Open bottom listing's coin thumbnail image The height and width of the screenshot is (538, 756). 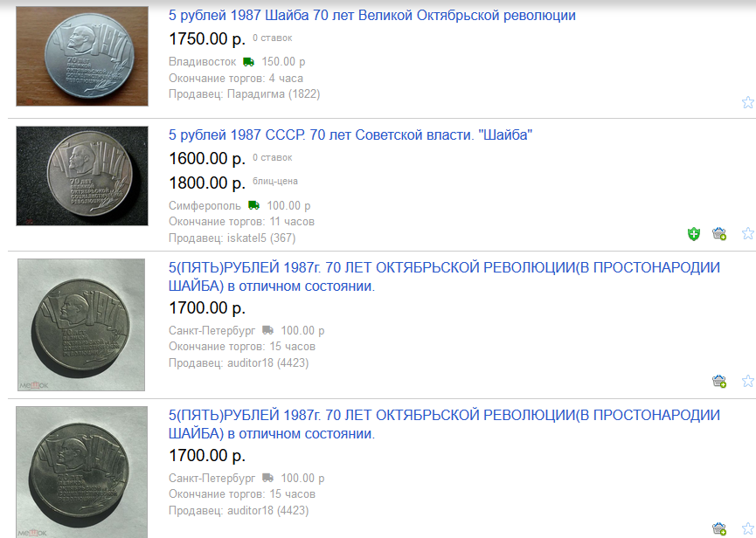pos(81,472)
